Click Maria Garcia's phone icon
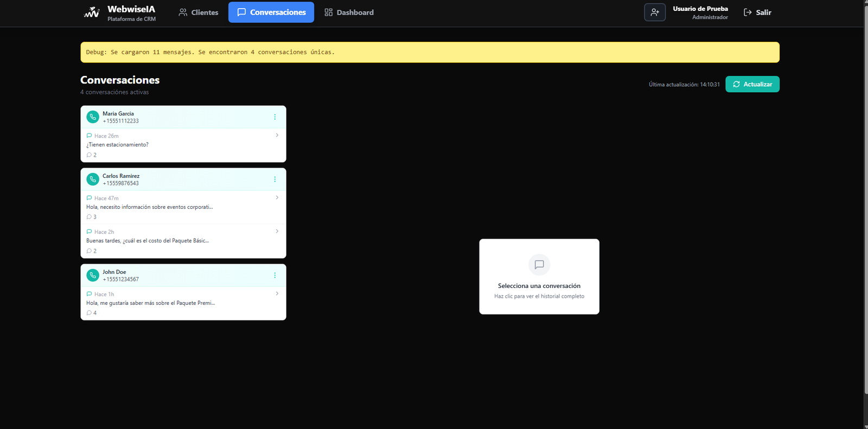Viewport: 868px width, 429px height. click(x=93, y=117)
